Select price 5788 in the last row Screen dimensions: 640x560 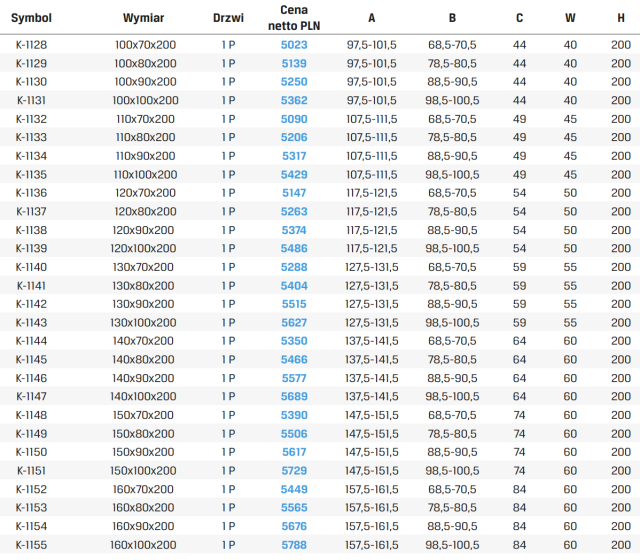[294, 545]
